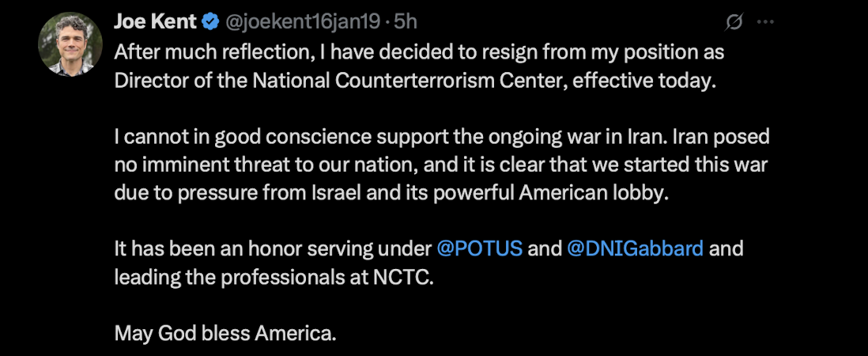
Task: Click the Grok slashed-circle icon
Action: pos(734,22)
